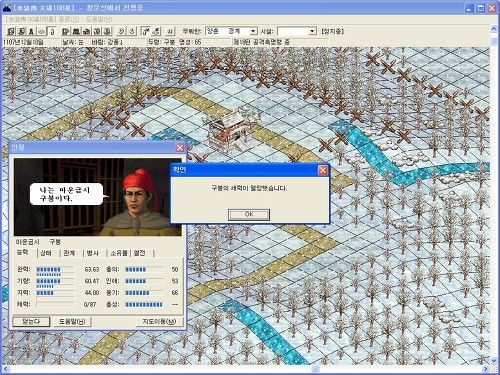
Task: Click the 용기 value '66'
Action: [175, 293]
